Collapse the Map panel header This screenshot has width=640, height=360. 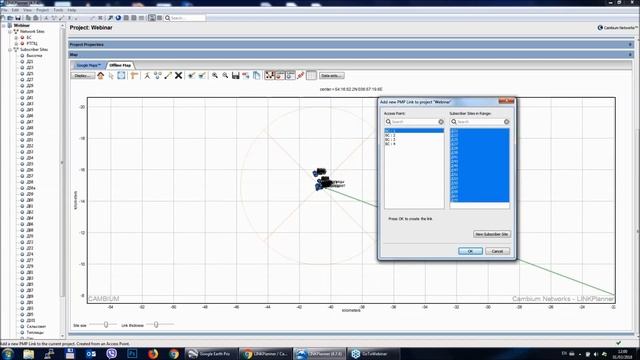(630, 55)
